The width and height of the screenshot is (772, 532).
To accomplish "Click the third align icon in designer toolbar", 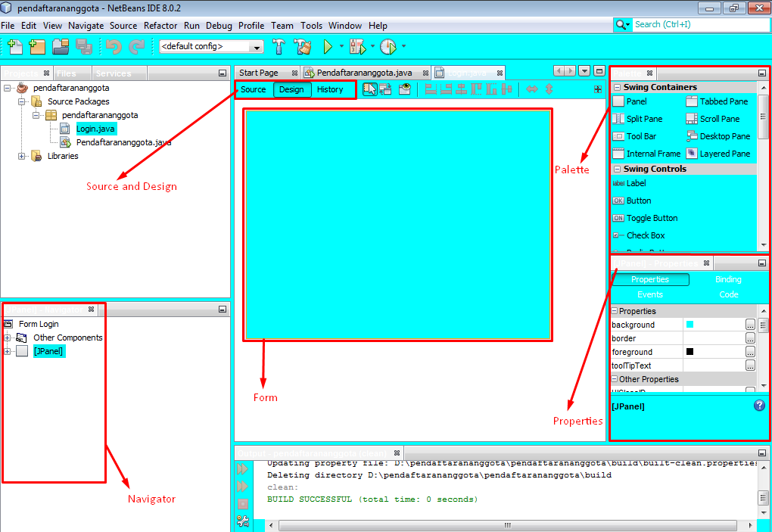I will 462,89.
